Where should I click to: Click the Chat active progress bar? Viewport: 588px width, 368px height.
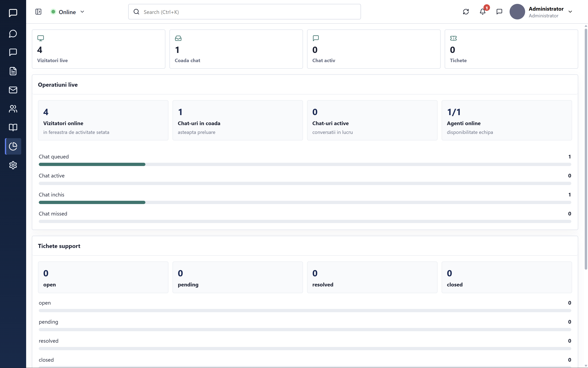click(x=305, y=184)
